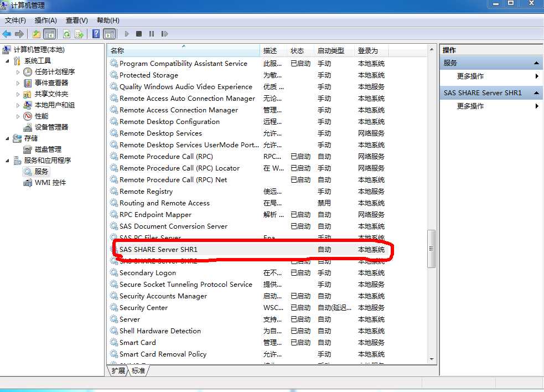The image size is (544, 392).
Task: Expand the 事件查看器 tree node
Action: pyautogui.click(x=18, y=84)
